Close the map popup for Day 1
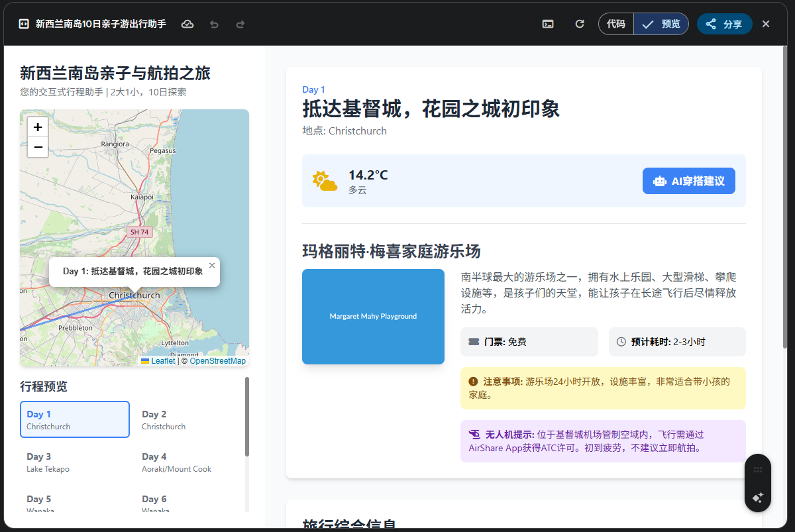Image resolution: width=795 pixels, height=532 pixels. pos(212,265)
